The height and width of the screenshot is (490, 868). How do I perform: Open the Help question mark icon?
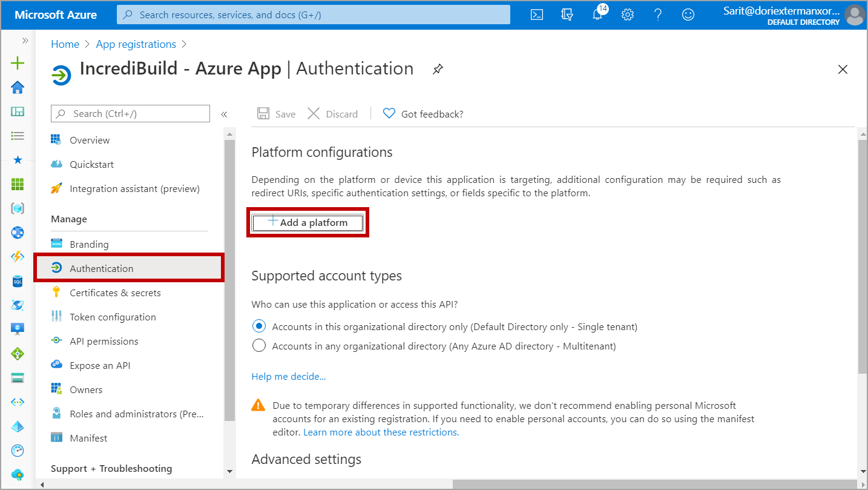[658, 15]
